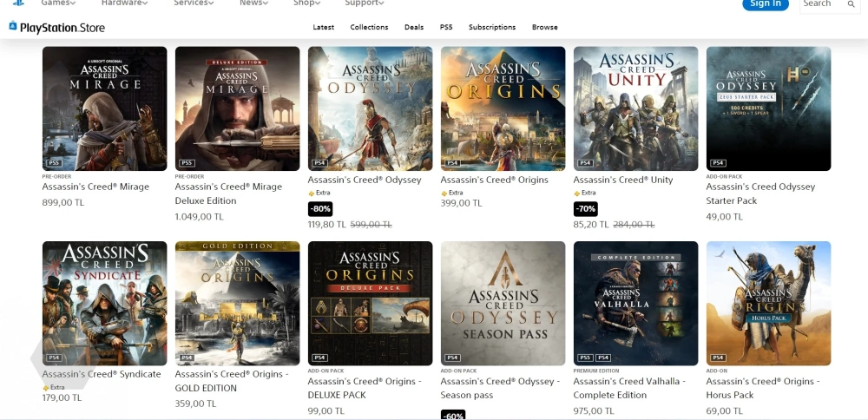
Task: Switch to the Deals tab
Action: tap(414, 28)
